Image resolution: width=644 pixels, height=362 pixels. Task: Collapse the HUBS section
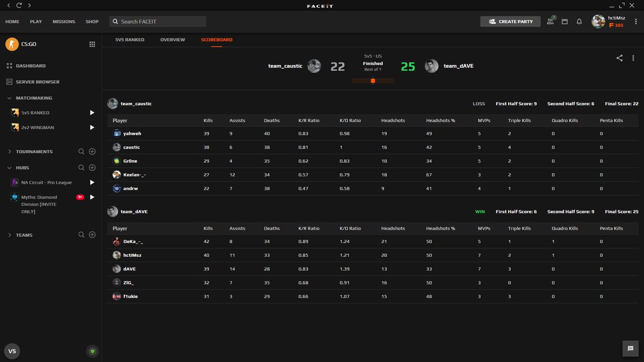pyautogui.click(x=10, y=168)
